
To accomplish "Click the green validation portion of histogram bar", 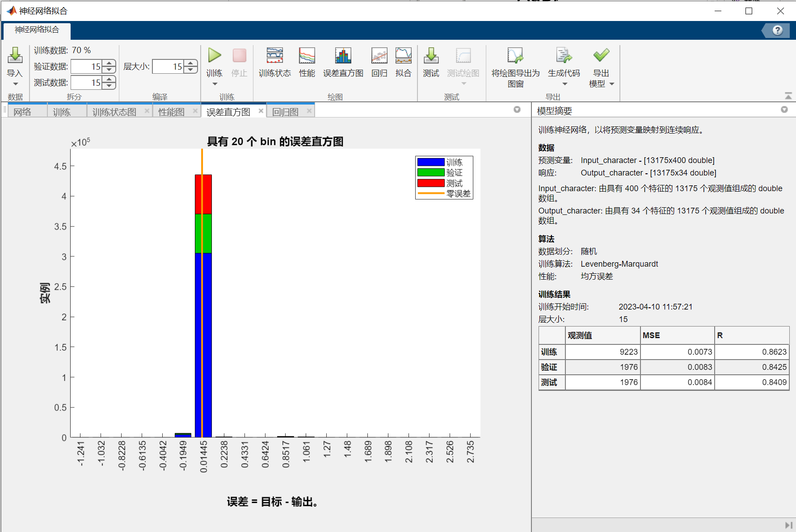I will pyautogui.click(x=203, y=234).
